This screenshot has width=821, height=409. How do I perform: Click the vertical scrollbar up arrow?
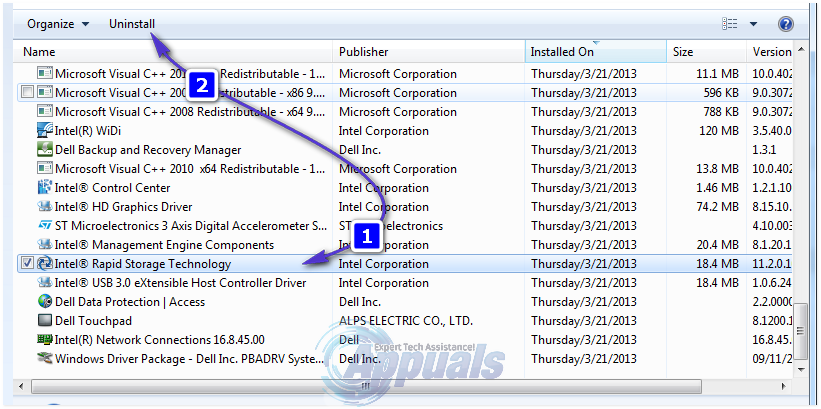tap(800, 50)
